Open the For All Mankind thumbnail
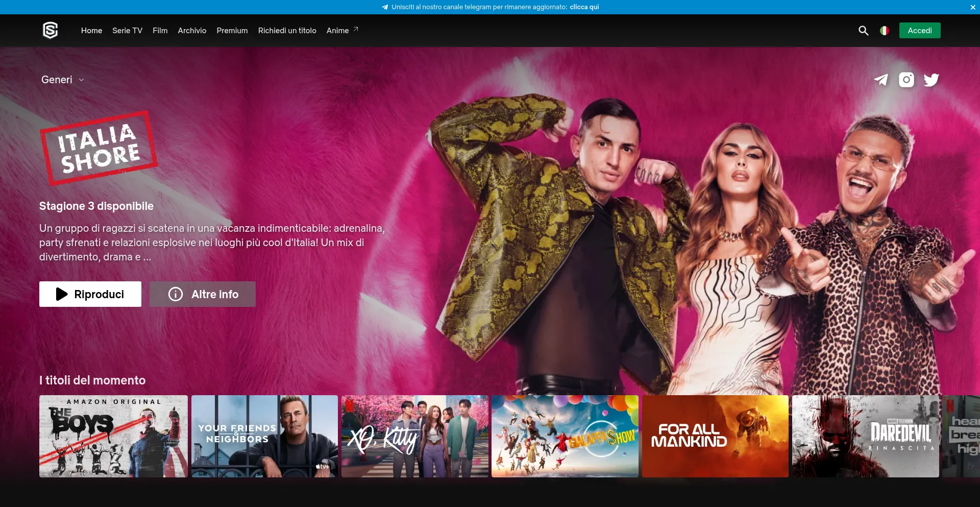 (x=715, y=437)
